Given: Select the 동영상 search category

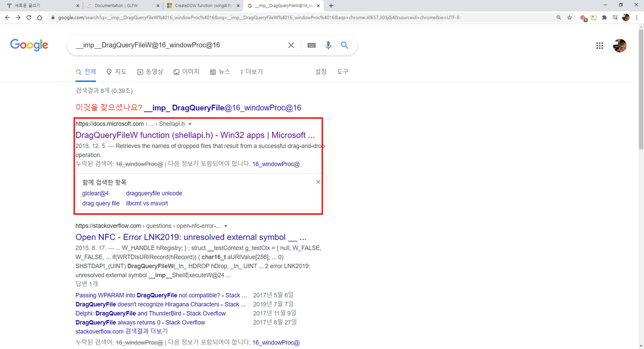Looking at the screenshot, I should tap(150, 72).
